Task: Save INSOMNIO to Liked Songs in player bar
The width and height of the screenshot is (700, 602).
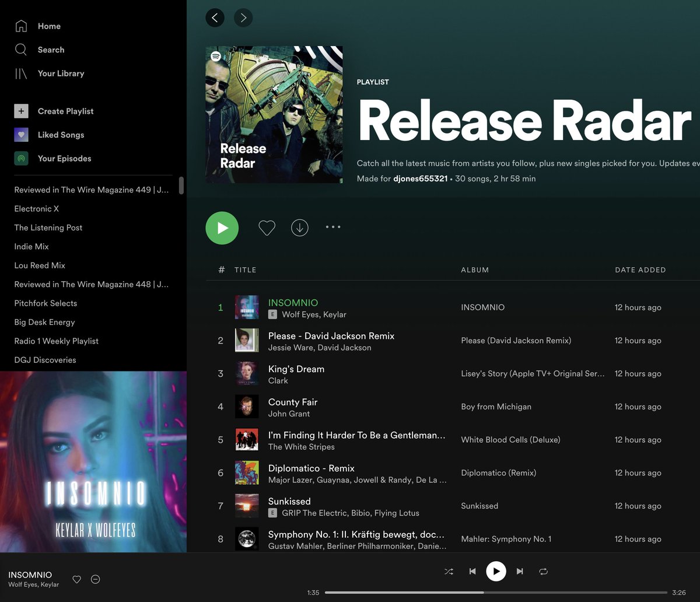Action: pos(76,579)
